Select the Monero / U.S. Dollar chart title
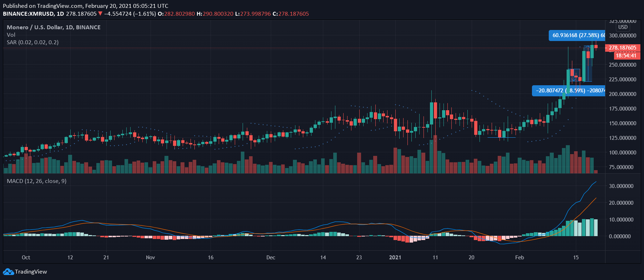The height and width of the screenshot is (280, 644). tap(54, 27)
